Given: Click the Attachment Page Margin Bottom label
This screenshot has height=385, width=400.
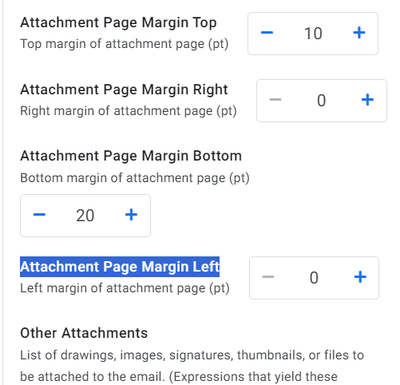Looking at the screenshot, I should coord(131,156).
